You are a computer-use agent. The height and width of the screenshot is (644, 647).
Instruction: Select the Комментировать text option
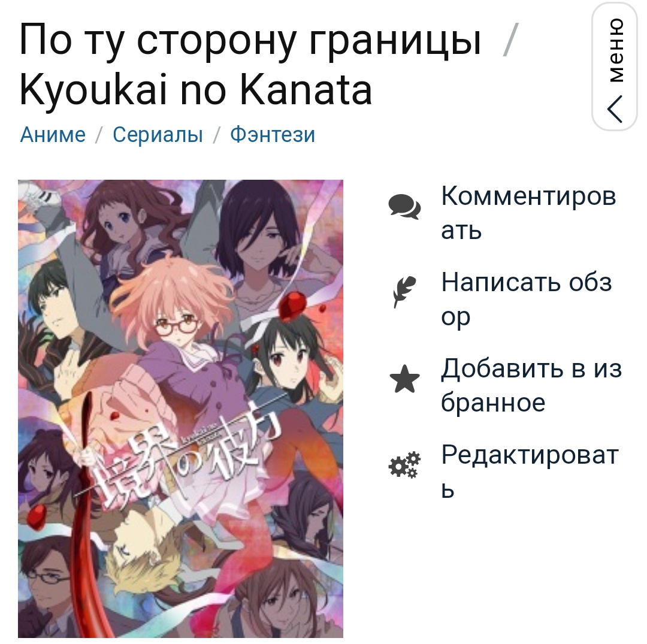[x=528, y=213]
